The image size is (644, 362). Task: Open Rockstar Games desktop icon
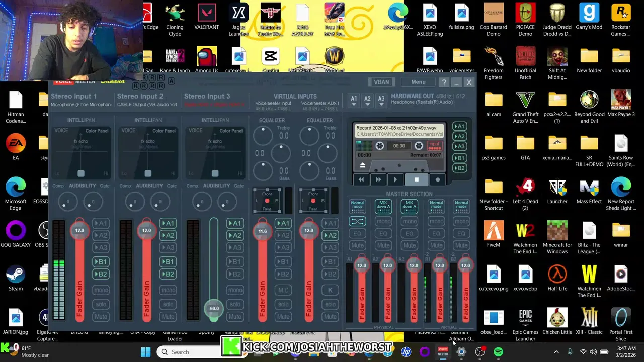point(621,20)
